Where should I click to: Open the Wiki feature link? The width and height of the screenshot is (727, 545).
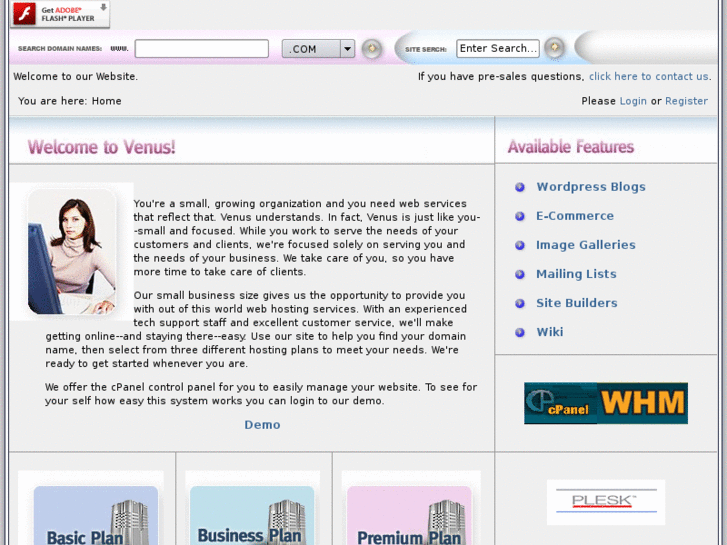click(550, 332)
